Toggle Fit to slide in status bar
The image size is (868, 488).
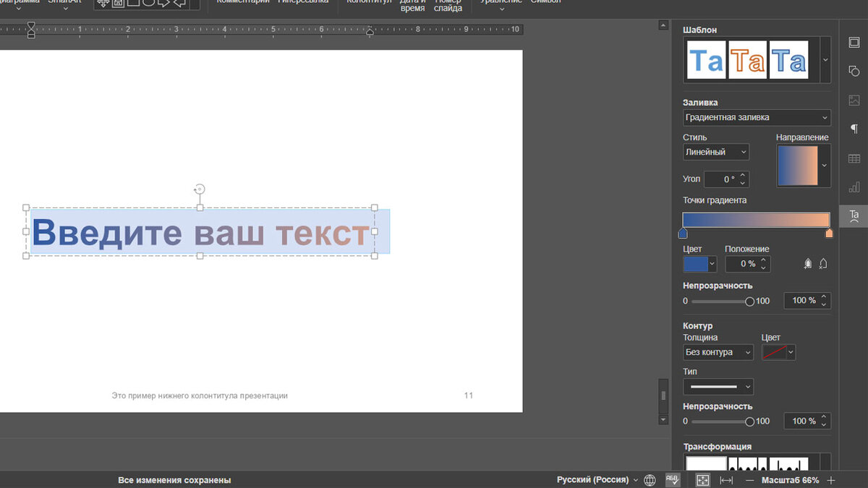[x=702, y=480]
